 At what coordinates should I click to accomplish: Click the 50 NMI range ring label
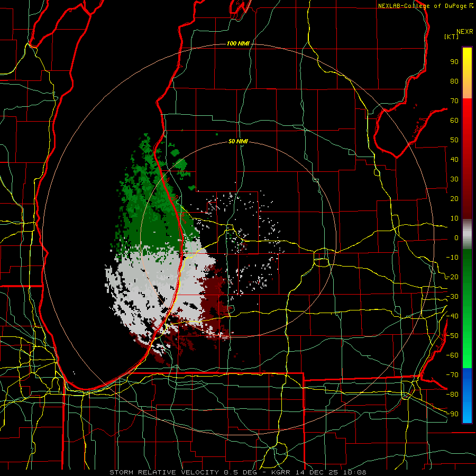click(238, 141)
